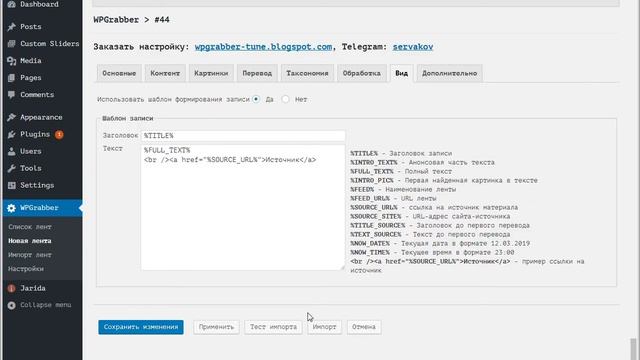This screenshot has height=360, width=640.
Task: Click the Users person icon
Action: (x=11, y=151)
